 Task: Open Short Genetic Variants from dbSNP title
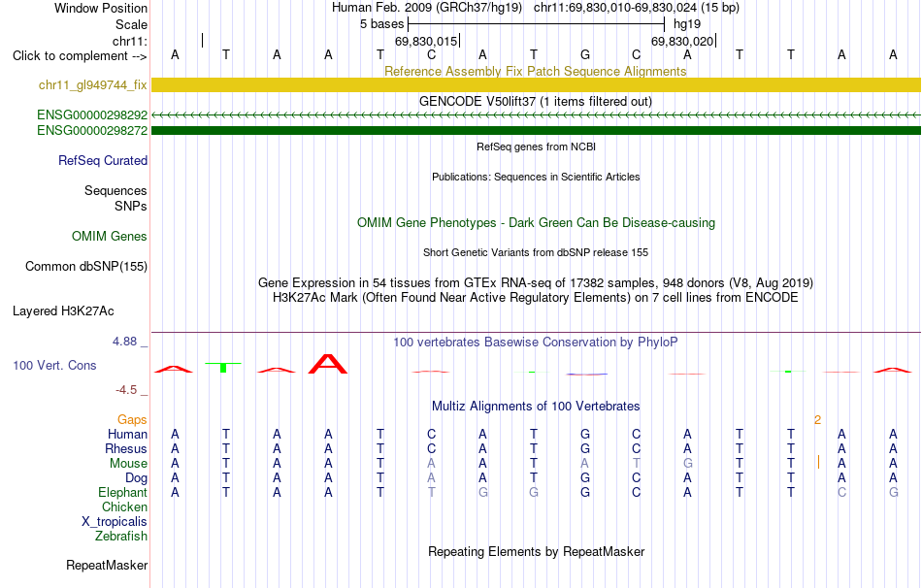click(x=536, y=252)
